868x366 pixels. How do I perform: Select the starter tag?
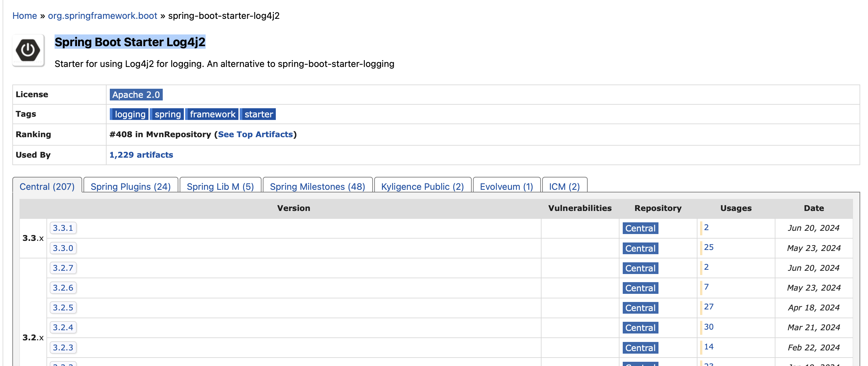(258, 114)
